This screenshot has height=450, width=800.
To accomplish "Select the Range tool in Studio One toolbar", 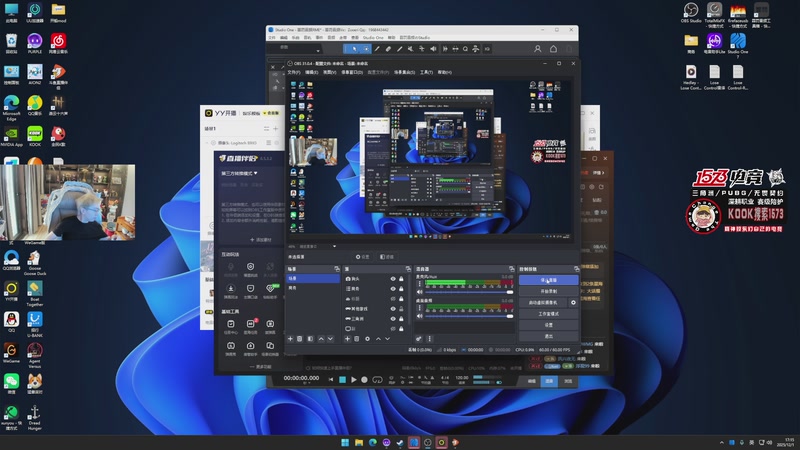I will tap(366, 49).
